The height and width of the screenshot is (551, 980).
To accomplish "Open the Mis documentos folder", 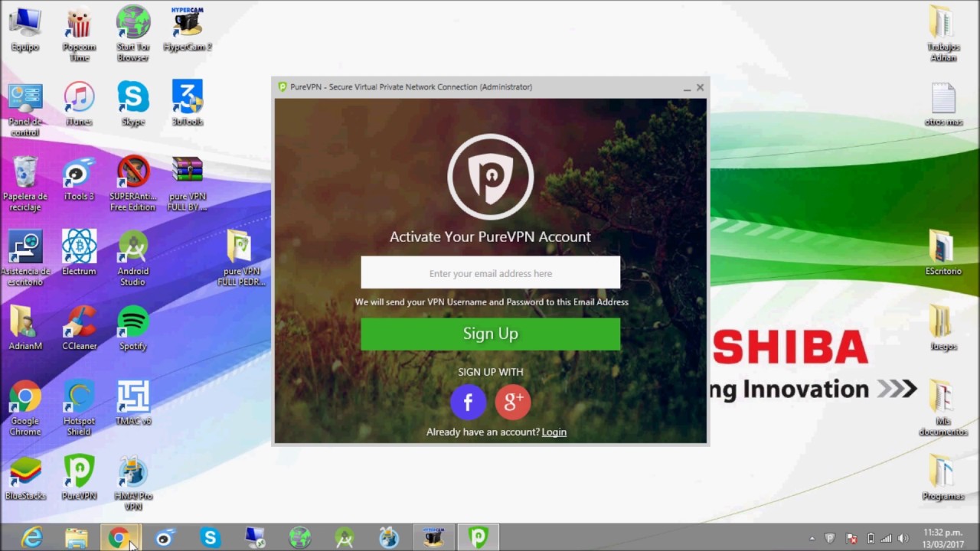I will click(943, 409).
